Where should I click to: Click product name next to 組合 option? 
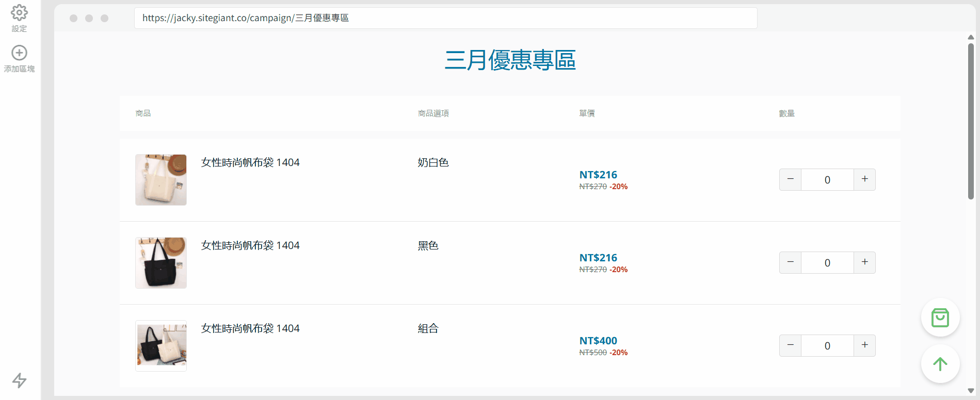click(x=250, y=328)
